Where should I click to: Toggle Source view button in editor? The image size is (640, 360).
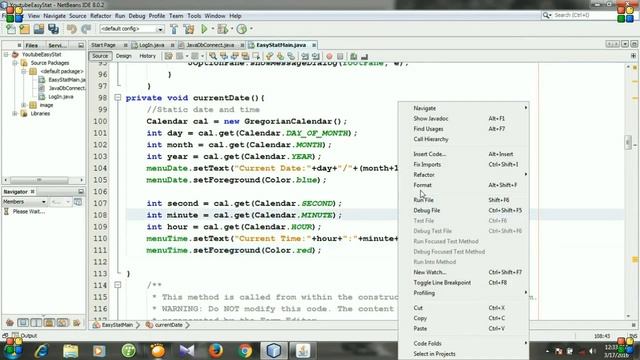(x=100, y=56)
